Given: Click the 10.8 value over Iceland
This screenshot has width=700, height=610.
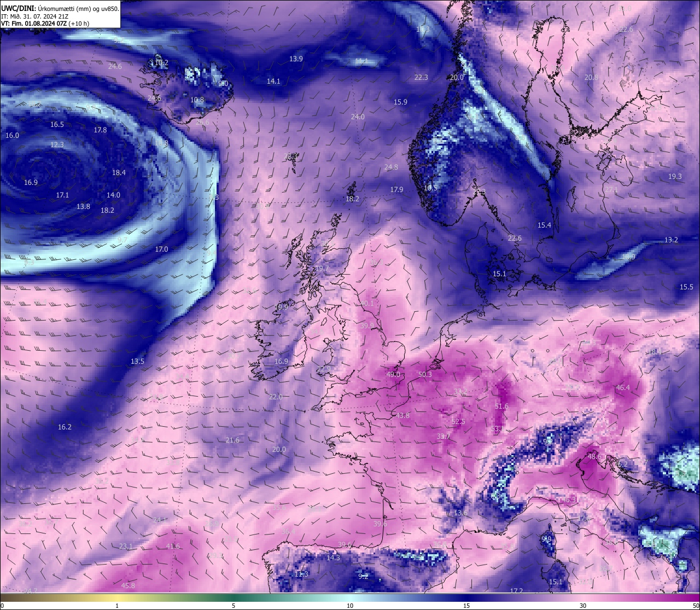Looking at the screenshot, I should 197,101.
